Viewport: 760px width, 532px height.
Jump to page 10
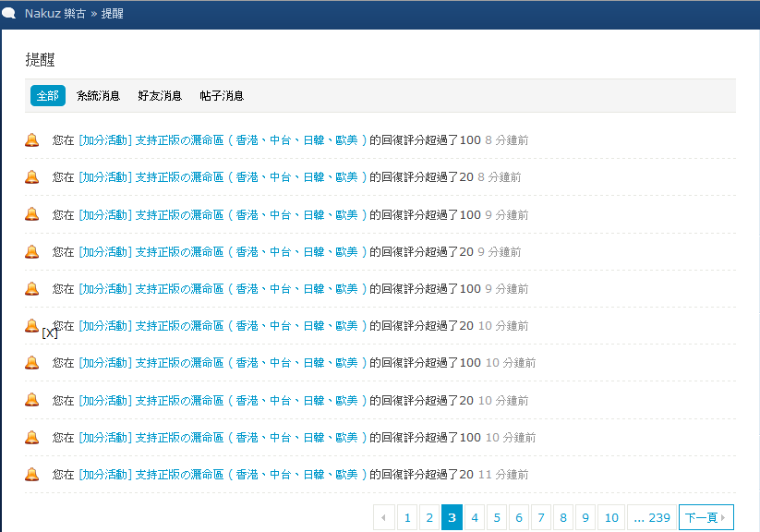point(611,517)
